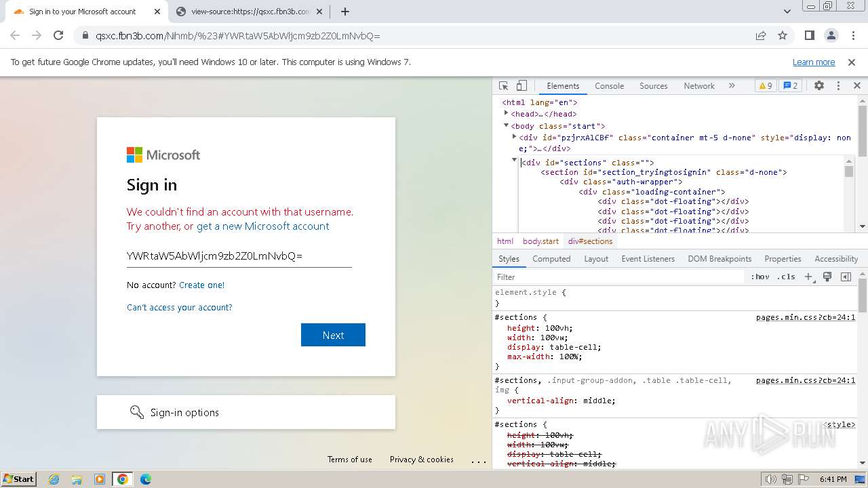This screenshot has height=488, width=868.
Task: Switch to the Console tab
Action: [609, 86]
